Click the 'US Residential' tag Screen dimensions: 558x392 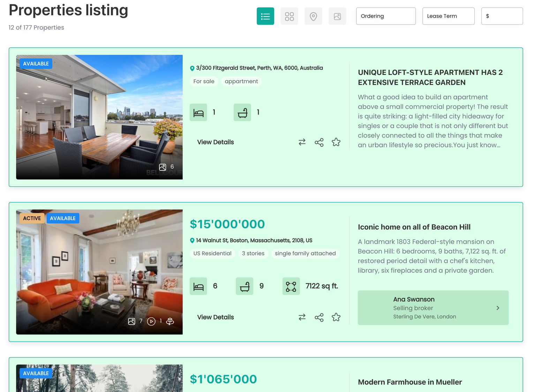[212, 253]
